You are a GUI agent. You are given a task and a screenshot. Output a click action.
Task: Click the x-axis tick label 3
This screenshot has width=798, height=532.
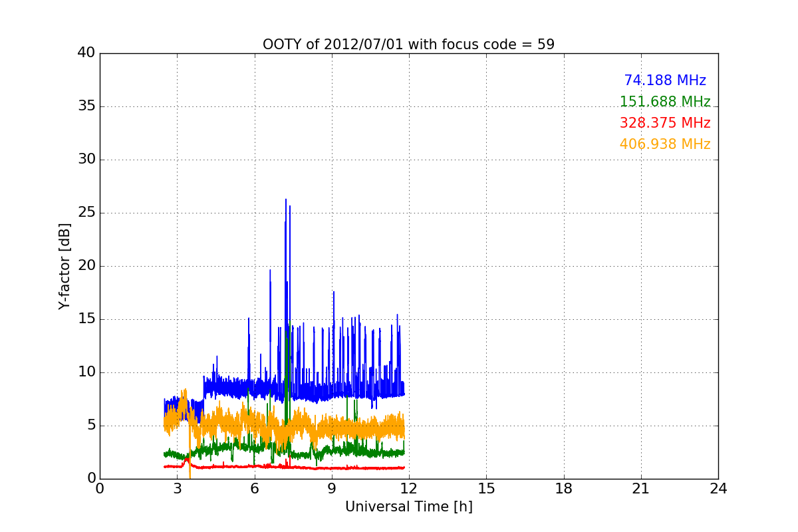177,489
